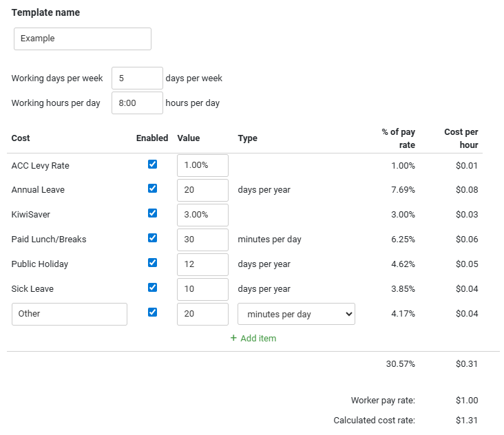Click the Paid Lunch/Breaks minutes value field
This screenshot has width=504, height=435.
tap(202, 240)
